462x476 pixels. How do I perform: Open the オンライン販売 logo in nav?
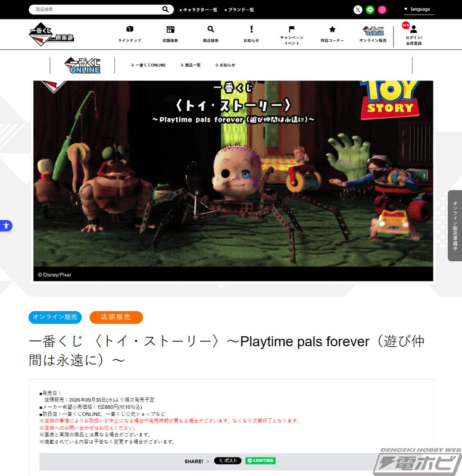coord(373,31)
